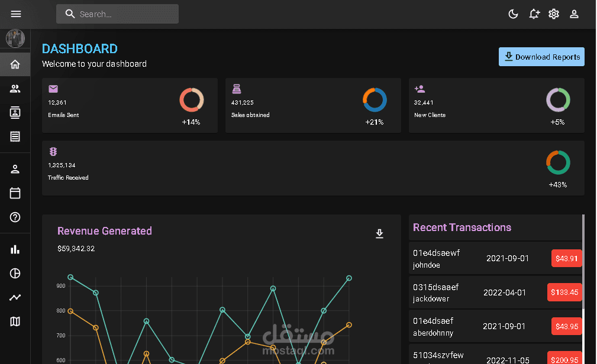Open the team members sidebar icon
This screenshot has height=364, width=597.
point(15,89)
